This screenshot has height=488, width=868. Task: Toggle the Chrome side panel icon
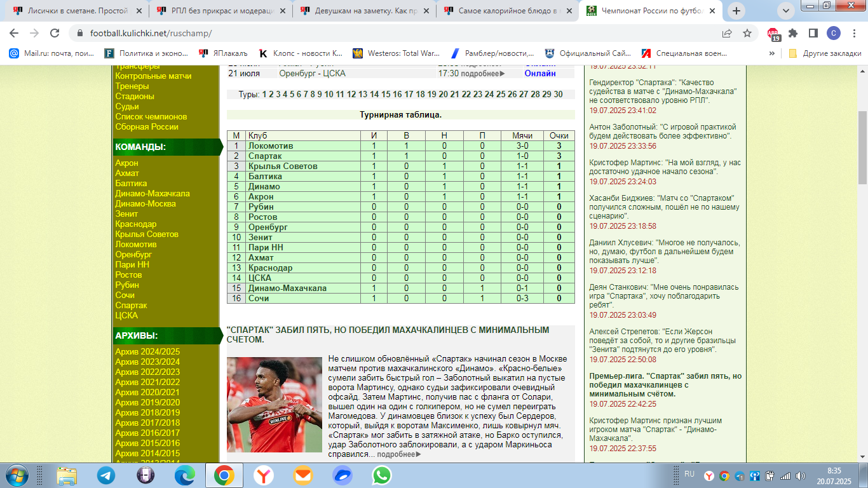[813, 33]
